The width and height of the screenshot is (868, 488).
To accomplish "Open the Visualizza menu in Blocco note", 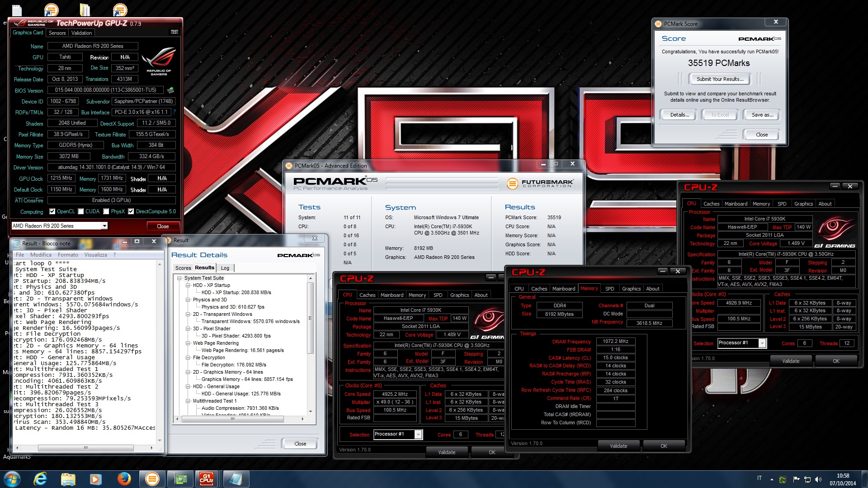I will pos(95,255).
